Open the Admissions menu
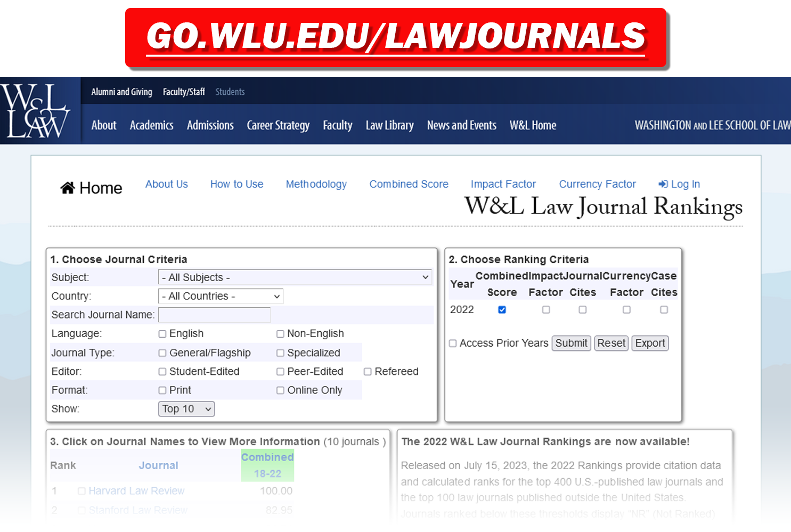Image resolution: width=791 pixels, height=532 pixels. pyautogui.click(x=210, y=125)
